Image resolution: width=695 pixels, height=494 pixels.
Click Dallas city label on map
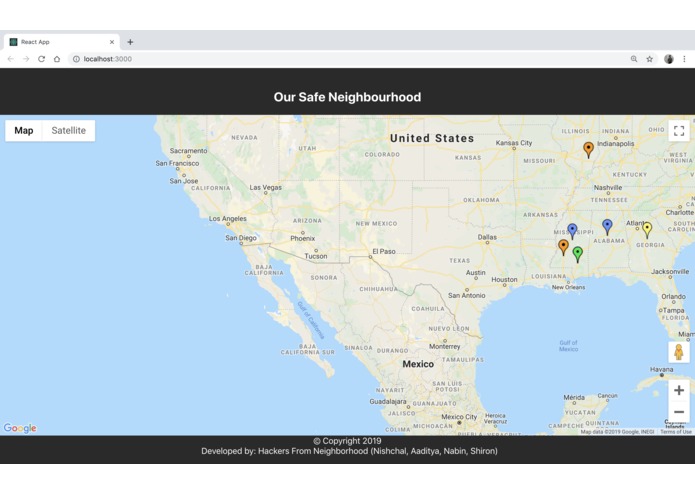coord(487,237)
